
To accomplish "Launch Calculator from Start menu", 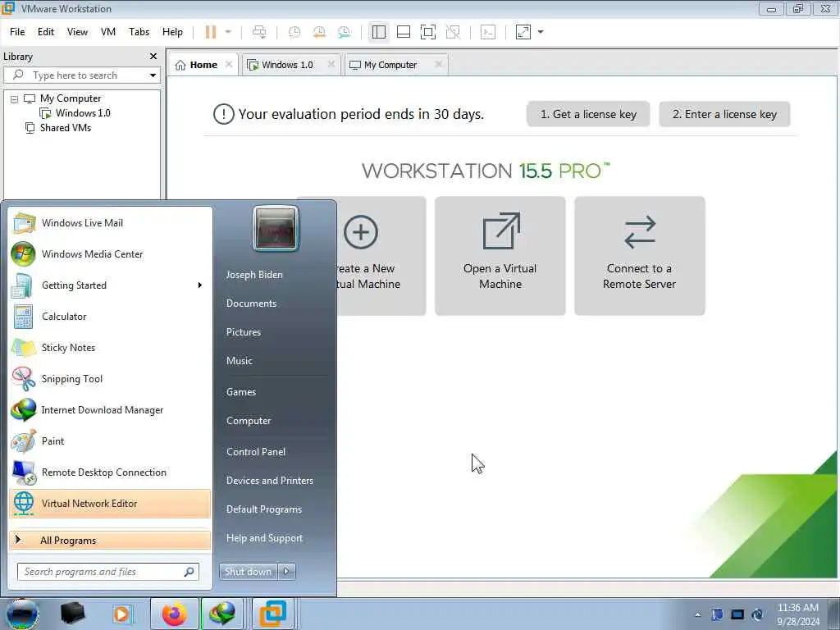I will (x=110, y=317).
